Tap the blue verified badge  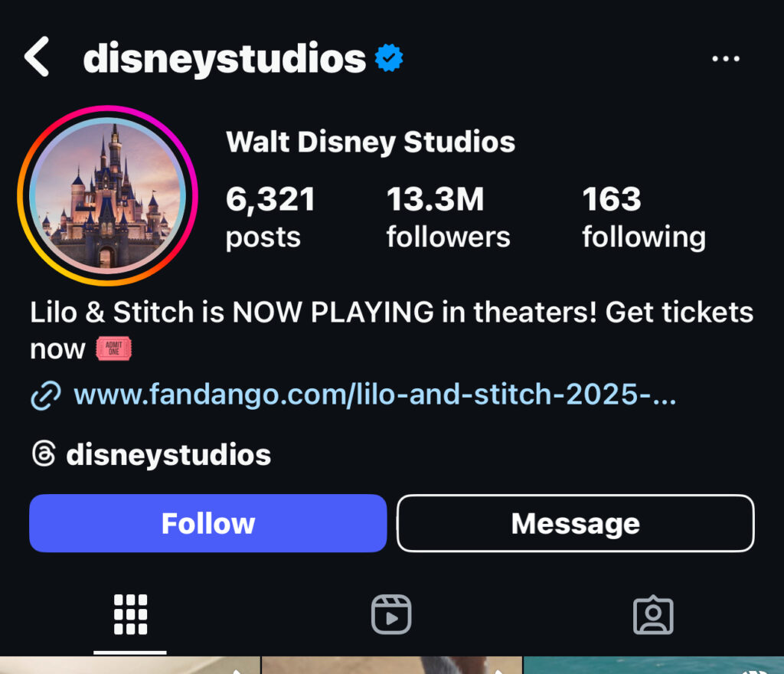pos(389,58)
